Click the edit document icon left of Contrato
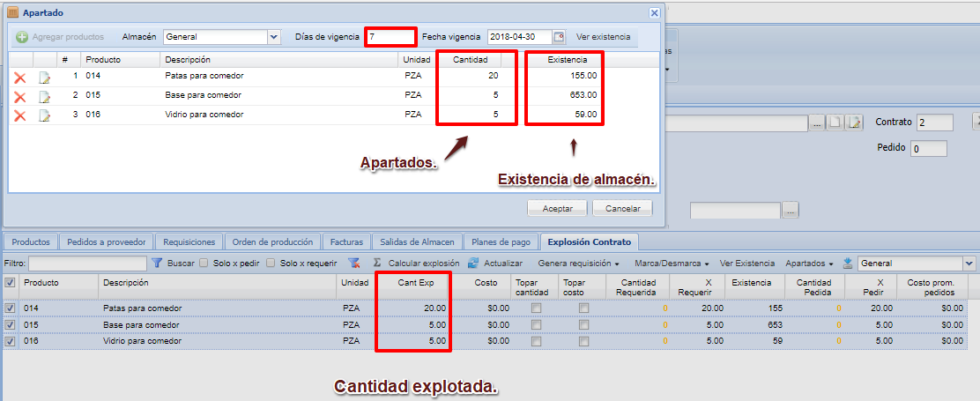Screen dimensions: 980x401 [x=853, y=123]
